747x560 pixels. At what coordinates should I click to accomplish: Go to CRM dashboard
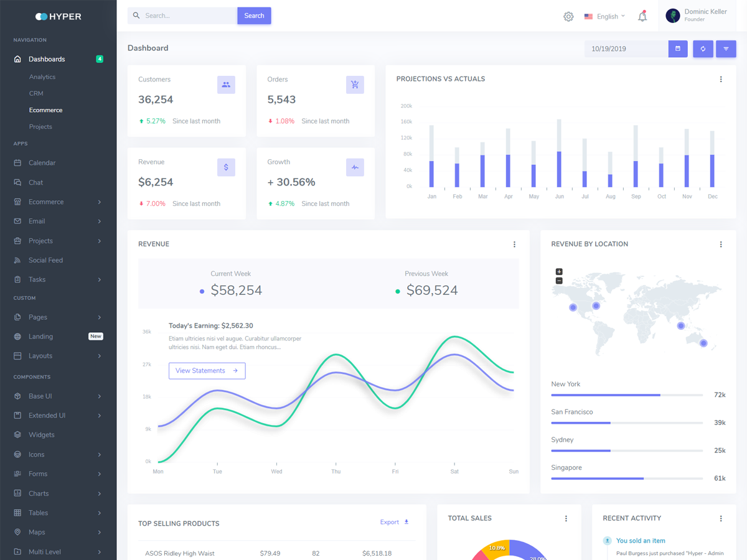pos(36,93)
